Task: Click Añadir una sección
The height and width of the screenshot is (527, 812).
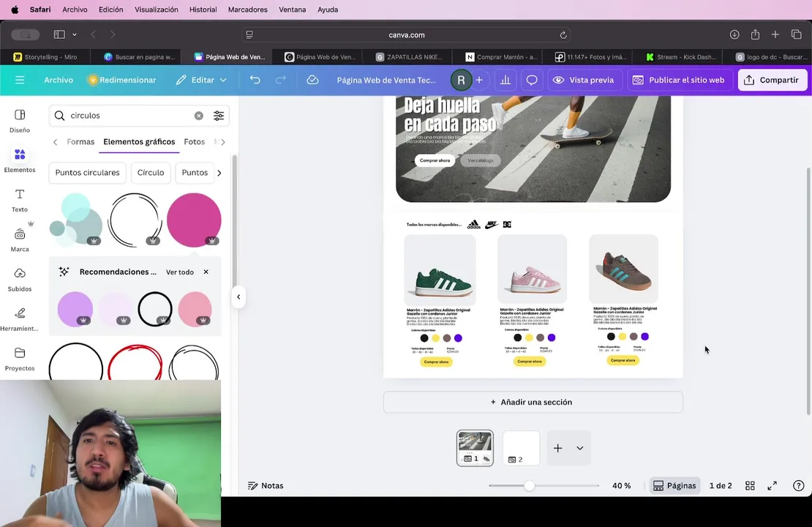Action: tap(533, 402)
